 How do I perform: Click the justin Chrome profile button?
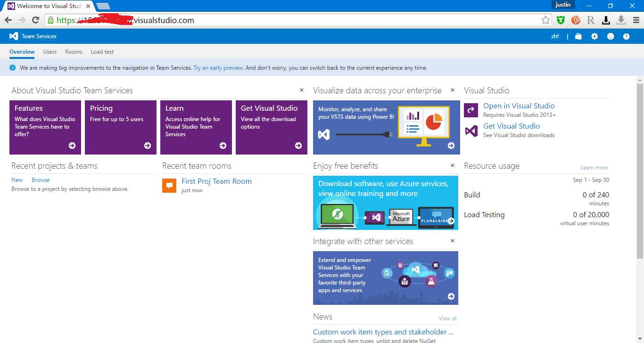point(563,5)
